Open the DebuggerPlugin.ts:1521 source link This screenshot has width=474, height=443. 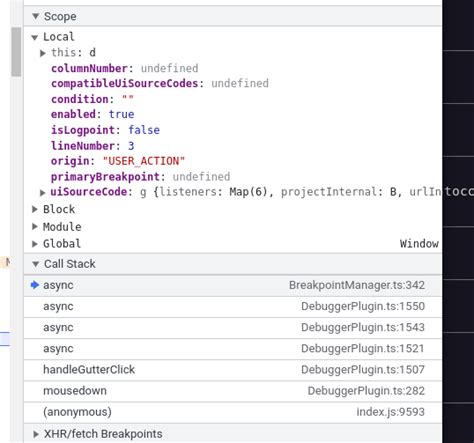[x=363, y=348]
